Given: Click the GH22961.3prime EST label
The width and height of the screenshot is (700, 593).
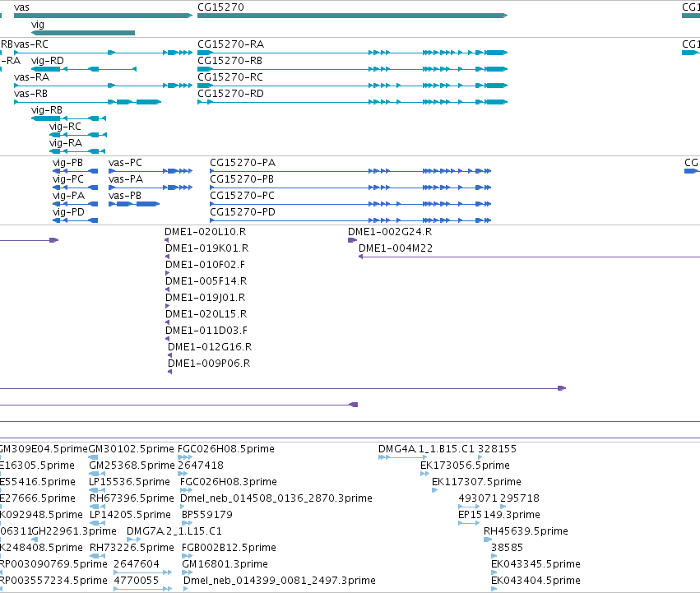Looking at the screenshot, I should (74, 531).
